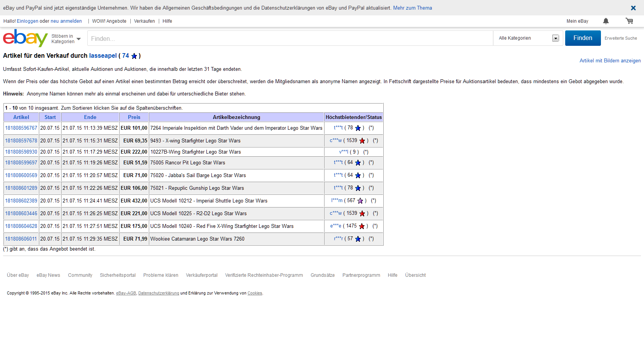Screen dimensions: 644x348
Task: Open item number 181808603446
Action: pos(21,214)
